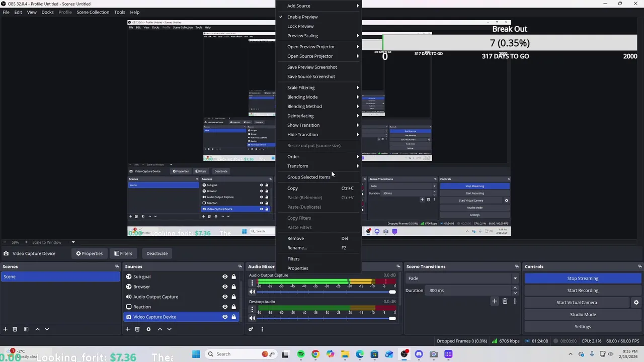Remove transition with trash icon
The width and height of the screenshot is (644, 362).
(505, 301)
